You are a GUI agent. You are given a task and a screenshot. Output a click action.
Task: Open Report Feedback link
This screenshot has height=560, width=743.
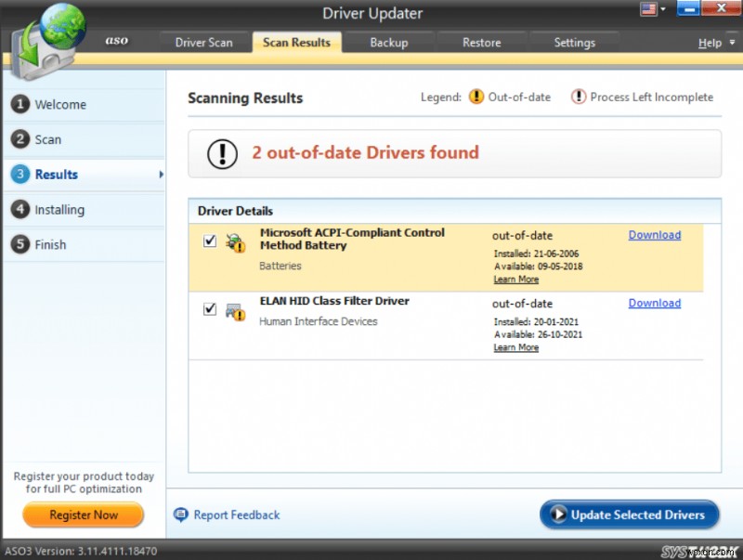pyautogui.click(x=237, y=515)
